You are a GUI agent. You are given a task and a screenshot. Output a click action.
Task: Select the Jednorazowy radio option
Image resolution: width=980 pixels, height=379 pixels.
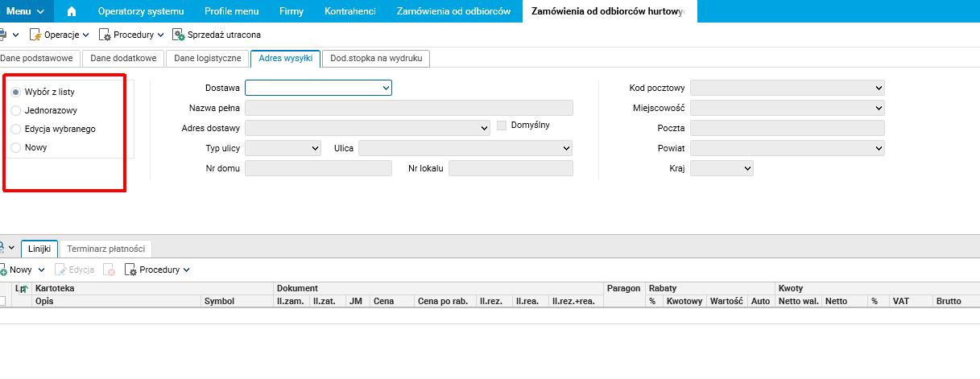pos(16,110)
